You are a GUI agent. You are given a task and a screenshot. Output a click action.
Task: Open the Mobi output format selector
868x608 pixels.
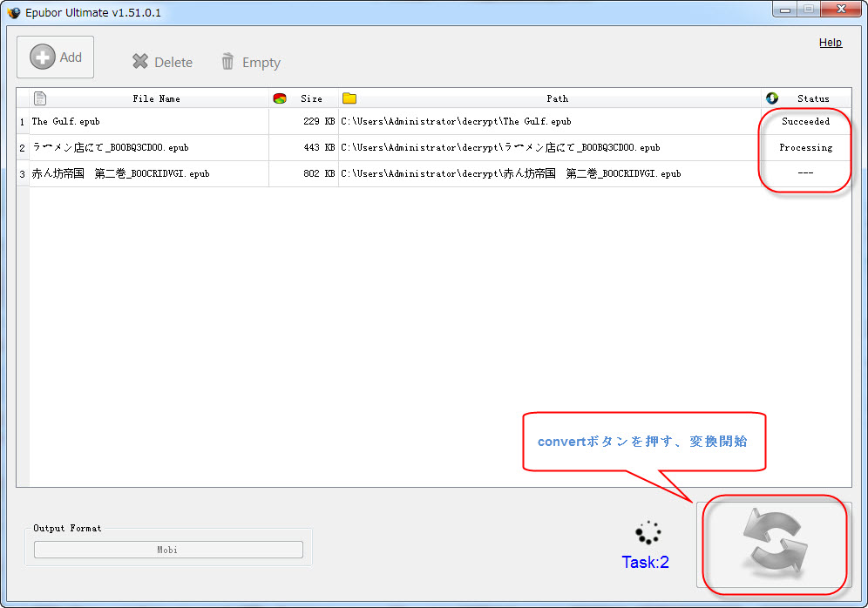pos(168,550)
